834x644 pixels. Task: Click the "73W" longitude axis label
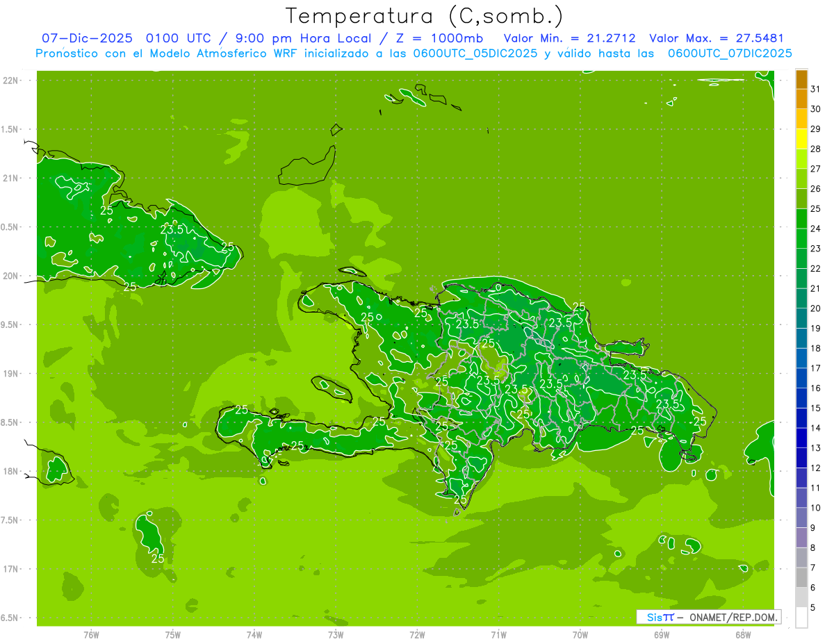(x=336, y=634)
